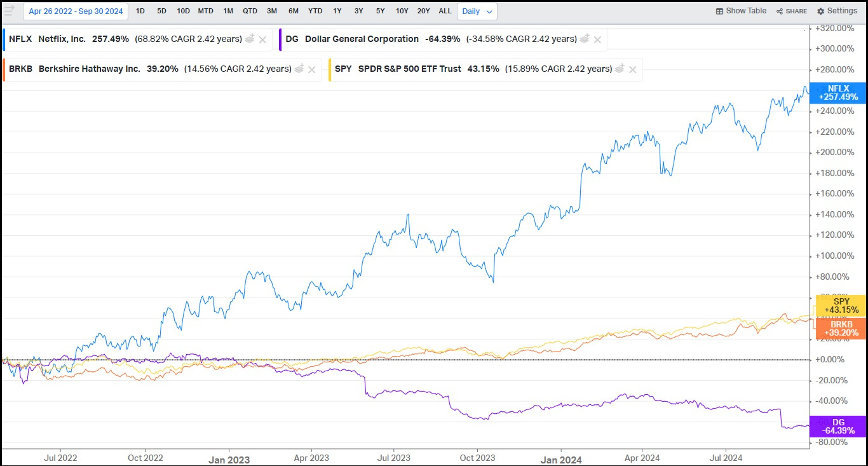Click the 39.20% return value in BRKB legend
This screenshot has height=466, width=868.
tap(162, 69)
